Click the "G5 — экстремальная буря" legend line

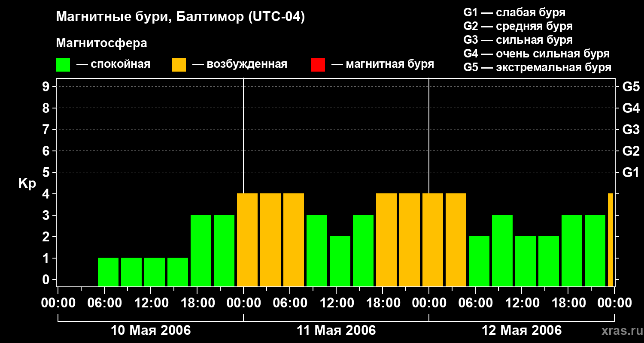click(538, 67)
